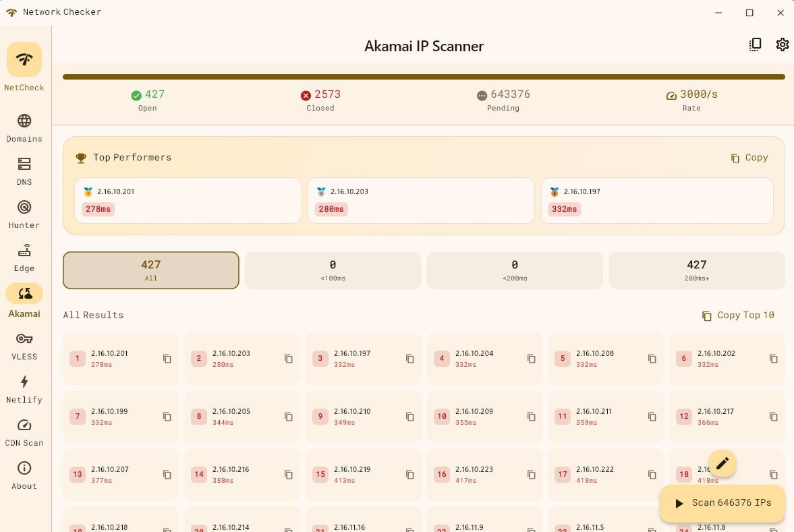
Task: Copy IP 2.16.10.208 result entry
Action: click(652, 359)
